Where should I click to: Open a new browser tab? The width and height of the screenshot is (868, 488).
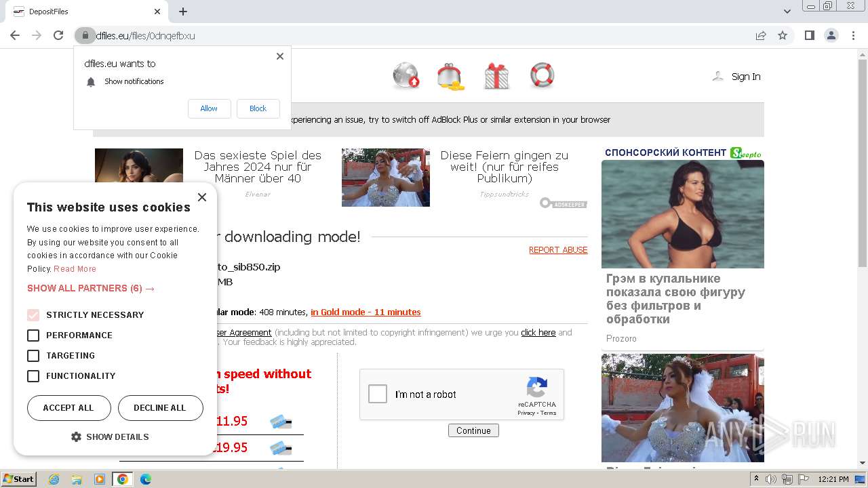183,12
